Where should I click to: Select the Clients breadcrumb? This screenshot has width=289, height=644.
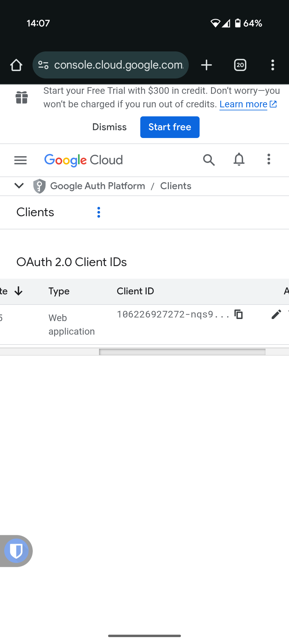coord(176,186)
